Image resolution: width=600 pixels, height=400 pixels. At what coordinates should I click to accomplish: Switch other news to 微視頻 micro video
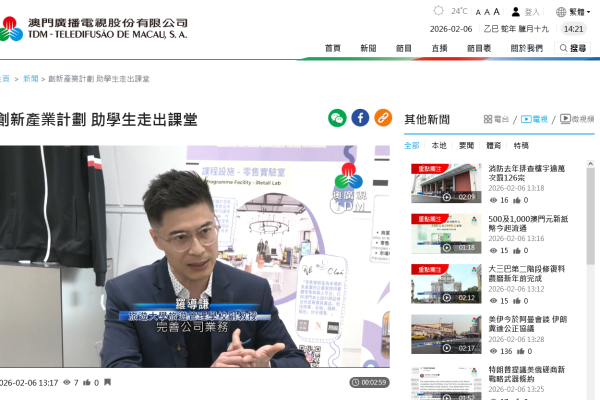577,119
